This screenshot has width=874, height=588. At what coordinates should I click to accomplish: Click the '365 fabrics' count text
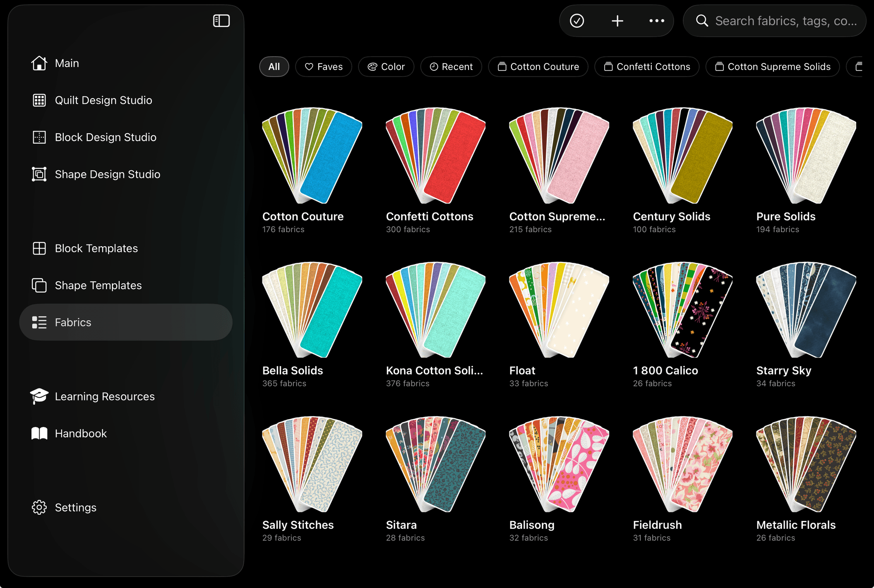[284, 384]
